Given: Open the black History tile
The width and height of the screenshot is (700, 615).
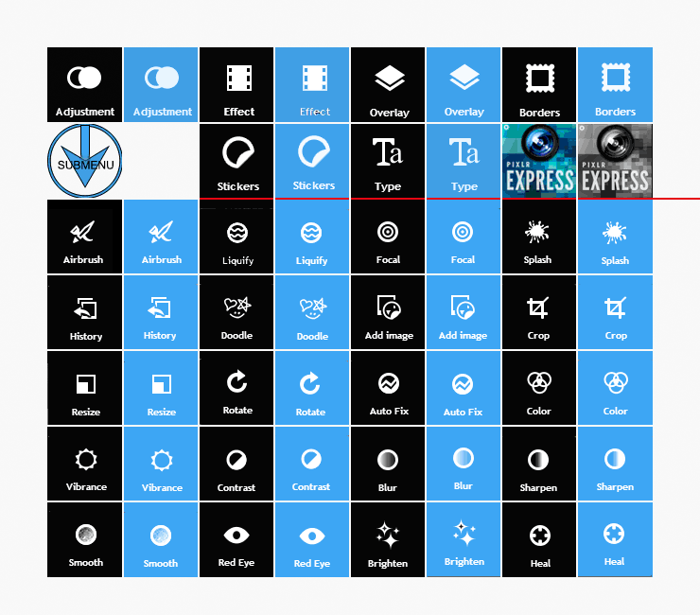Looking at the screenshot, I should (84, 312).
